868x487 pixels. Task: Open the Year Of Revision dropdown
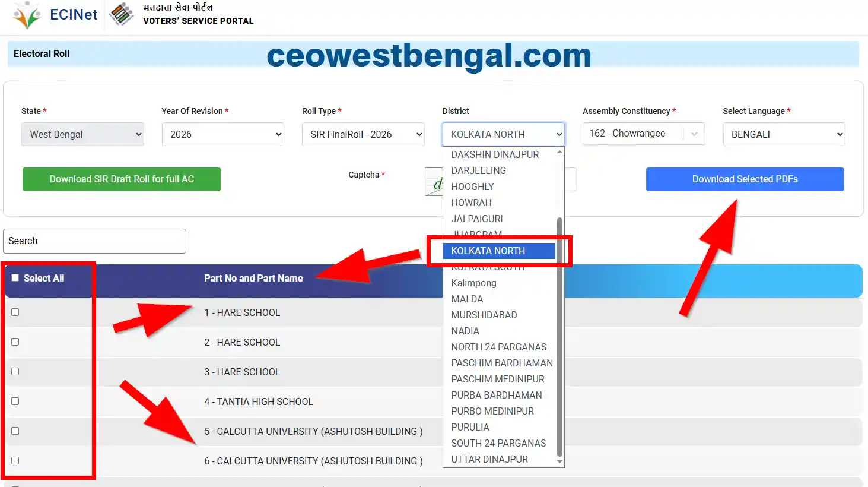[222, 134]
